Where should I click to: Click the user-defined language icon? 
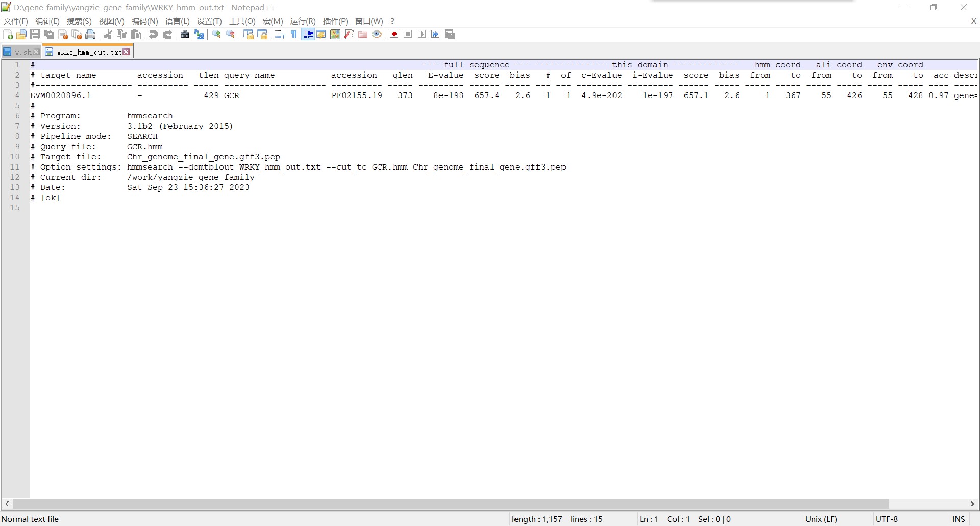click(322, 34)
